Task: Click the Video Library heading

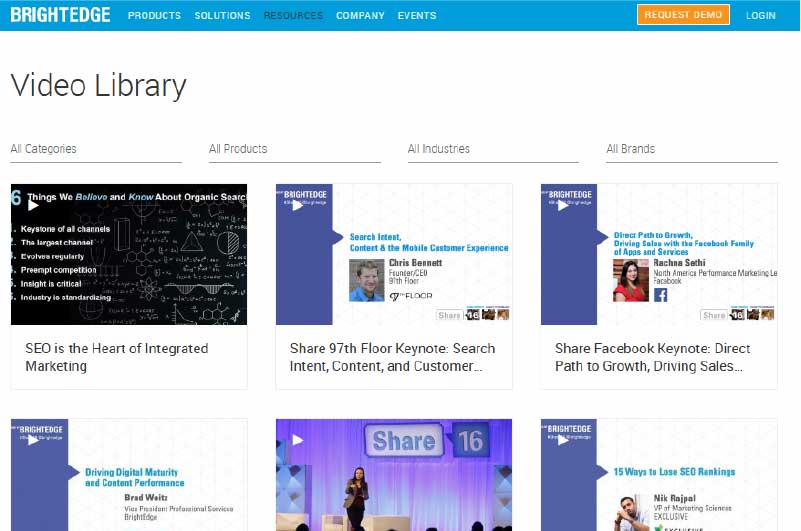Action: 99,85
